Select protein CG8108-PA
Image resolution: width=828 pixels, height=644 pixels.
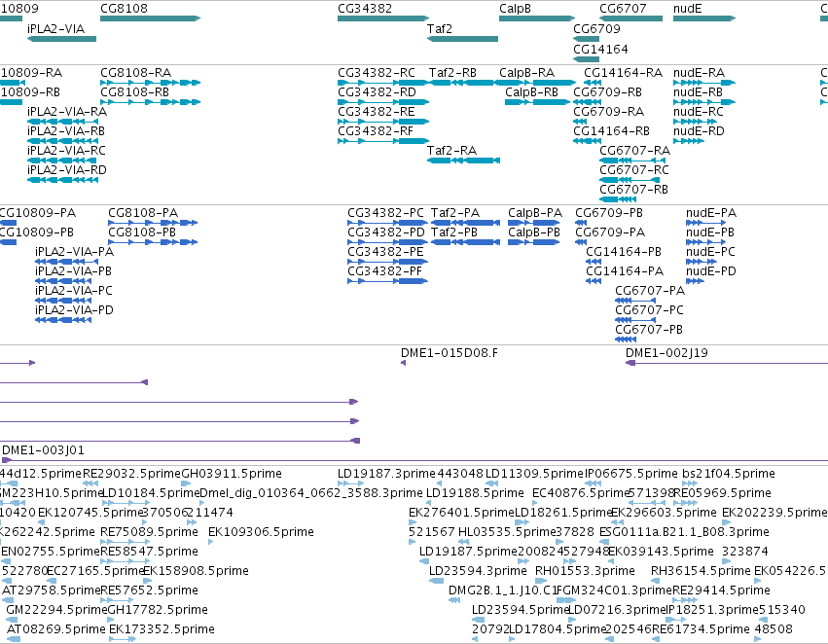click(143, 213)
